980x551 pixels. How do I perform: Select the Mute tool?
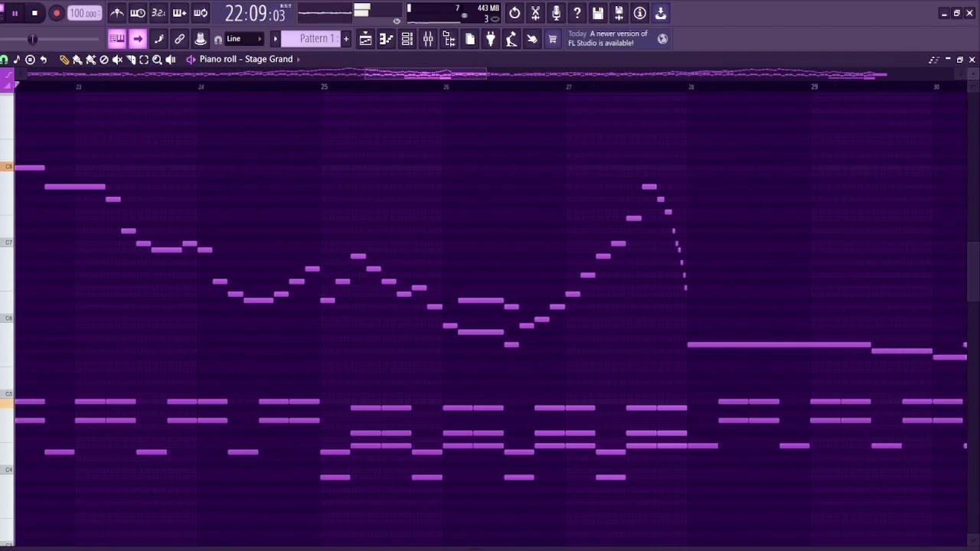tap(117, 60)
